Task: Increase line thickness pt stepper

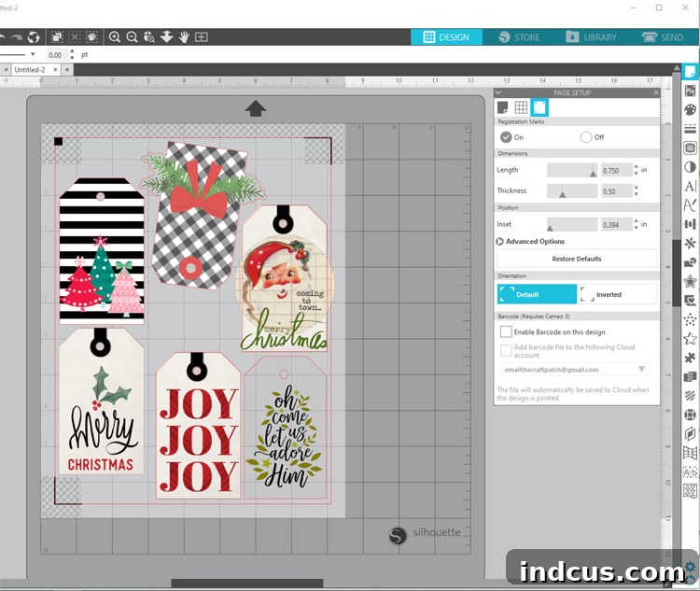Action: (72, 52)
